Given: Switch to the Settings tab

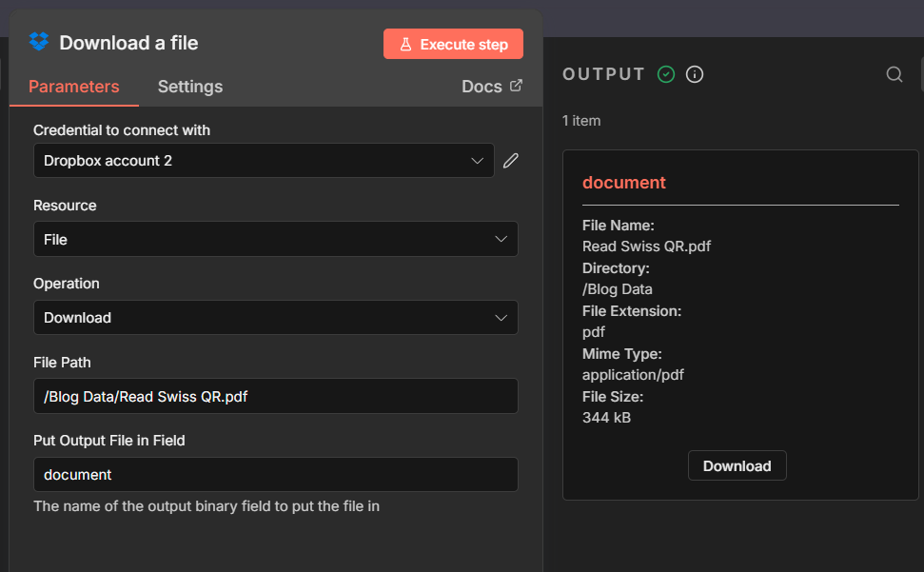Looking at the screenshot, I should click(189, 86).
